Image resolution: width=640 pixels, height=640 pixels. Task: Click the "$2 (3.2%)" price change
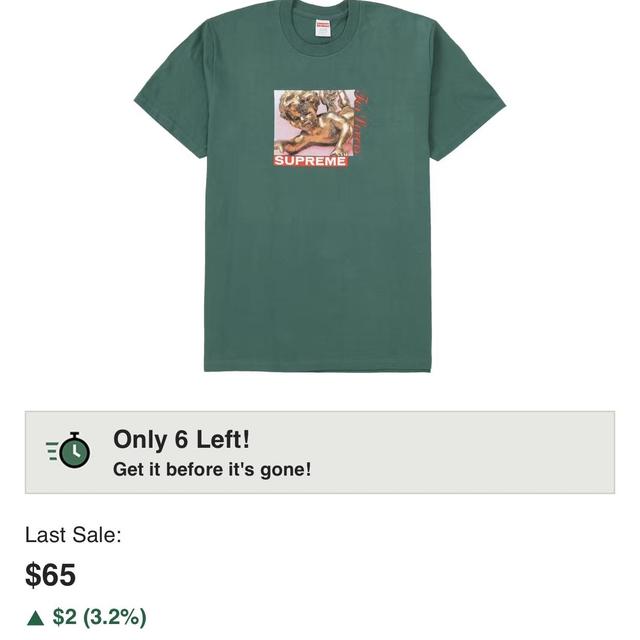click(x=99, y=616)
